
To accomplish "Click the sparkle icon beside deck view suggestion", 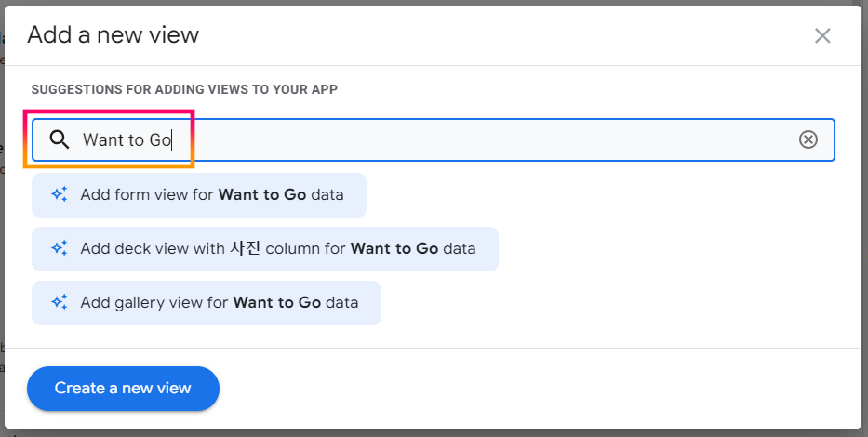I will coord(60,249).
